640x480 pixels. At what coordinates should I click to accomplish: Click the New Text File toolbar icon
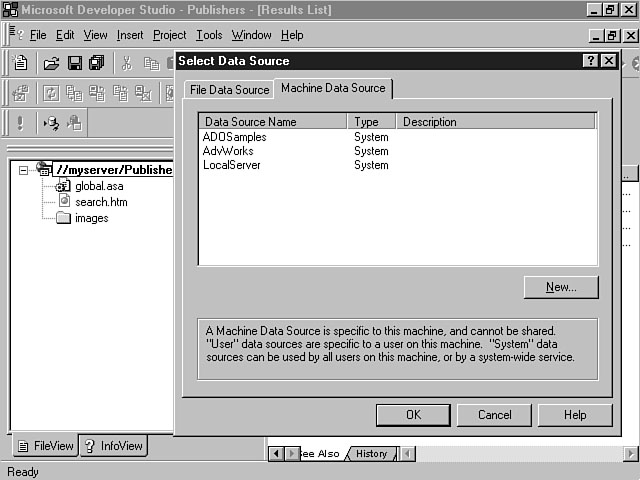tap(20, 63)
